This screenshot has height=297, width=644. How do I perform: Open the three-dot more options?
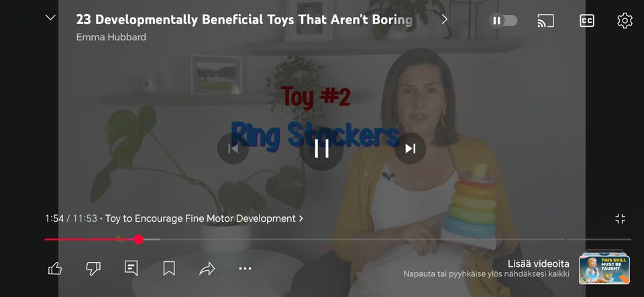click(x=246, y=269)
